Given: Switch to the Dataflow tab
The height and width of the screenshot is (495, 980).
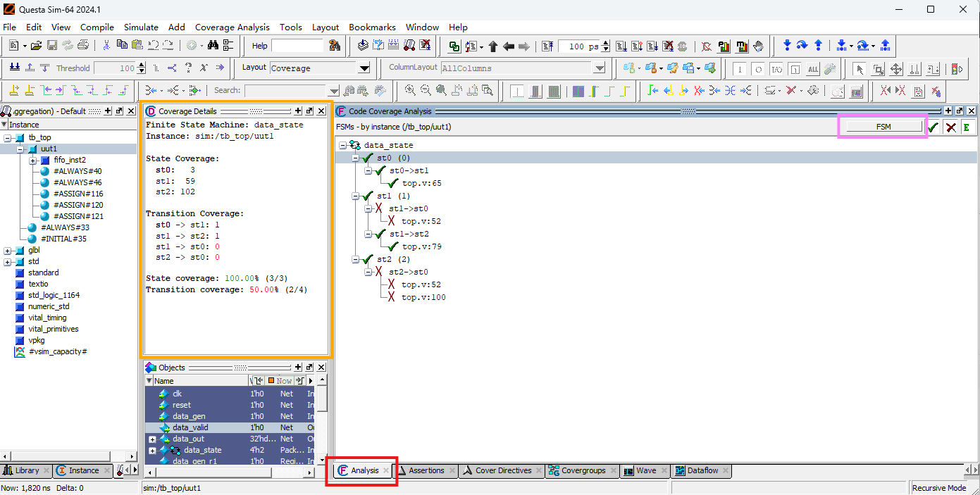Looking at the screenshot, I should click(702, 470).
